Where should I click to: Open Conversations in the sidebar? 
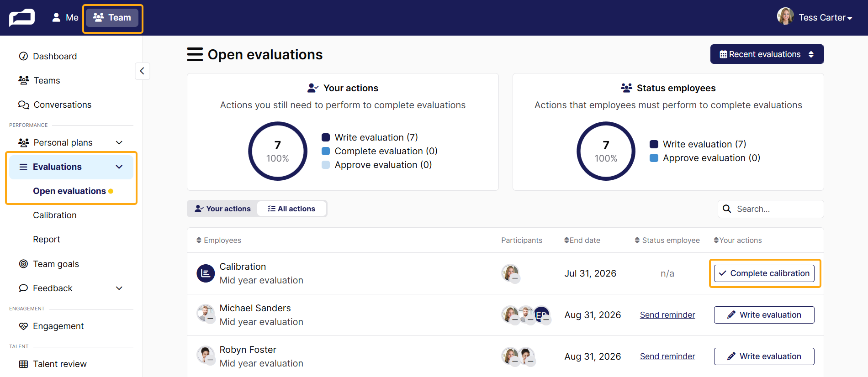(62, 105)
